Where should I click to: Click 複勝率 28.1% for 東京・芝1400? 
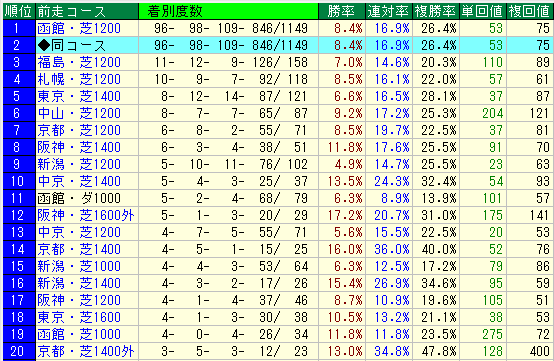[439, 96]
